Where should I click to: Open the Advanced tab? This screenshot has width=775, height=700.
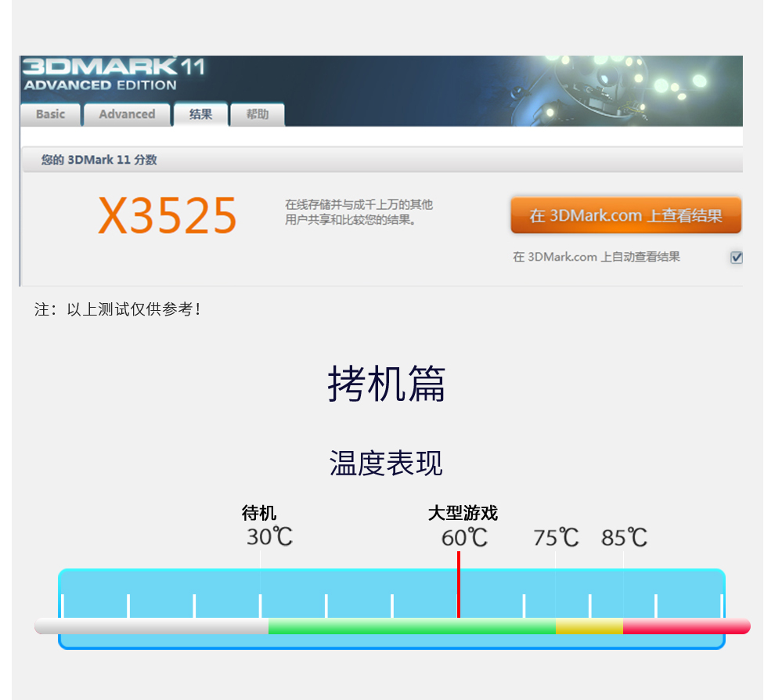tap(127, 114)
